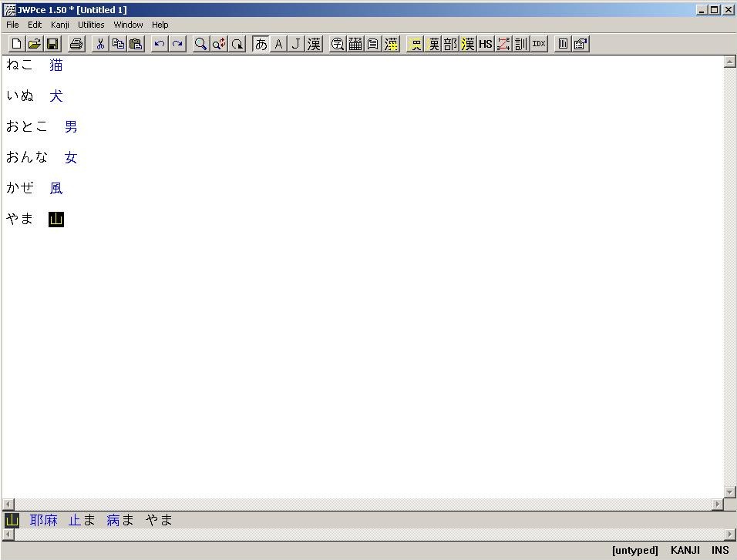Click the toolbar icon just right of the IDX icon

(x=563, y=44)
